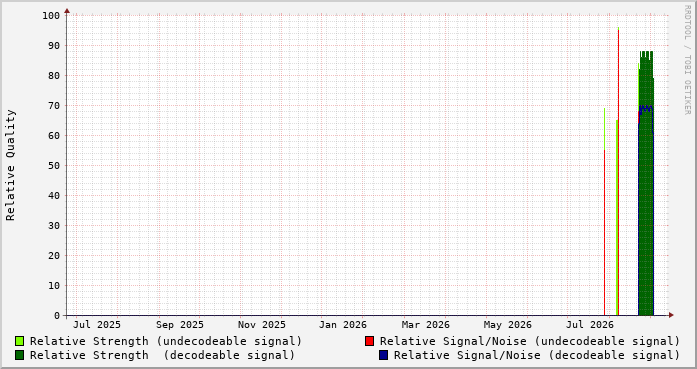The height and width of the screenshot is (369, 697).
Task: Click the light green undecodeable strength swatch
Action: [x=20, y=341]
